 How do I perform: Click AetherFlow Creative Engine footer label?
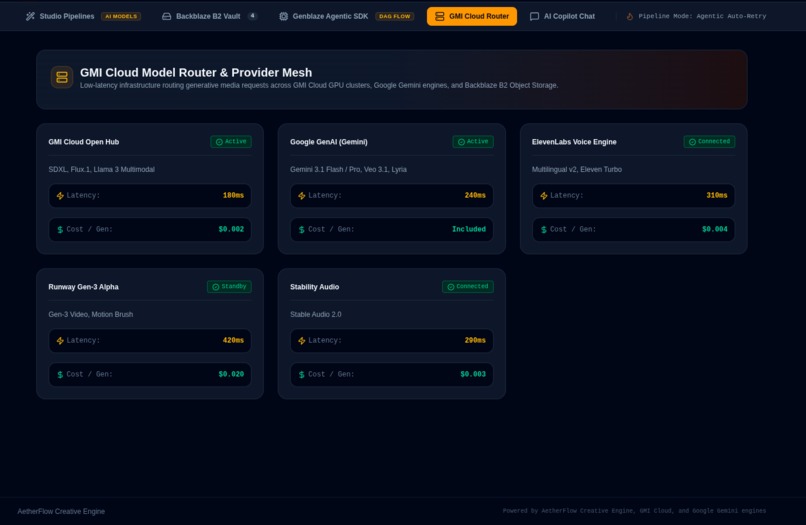tap(61, 511)
